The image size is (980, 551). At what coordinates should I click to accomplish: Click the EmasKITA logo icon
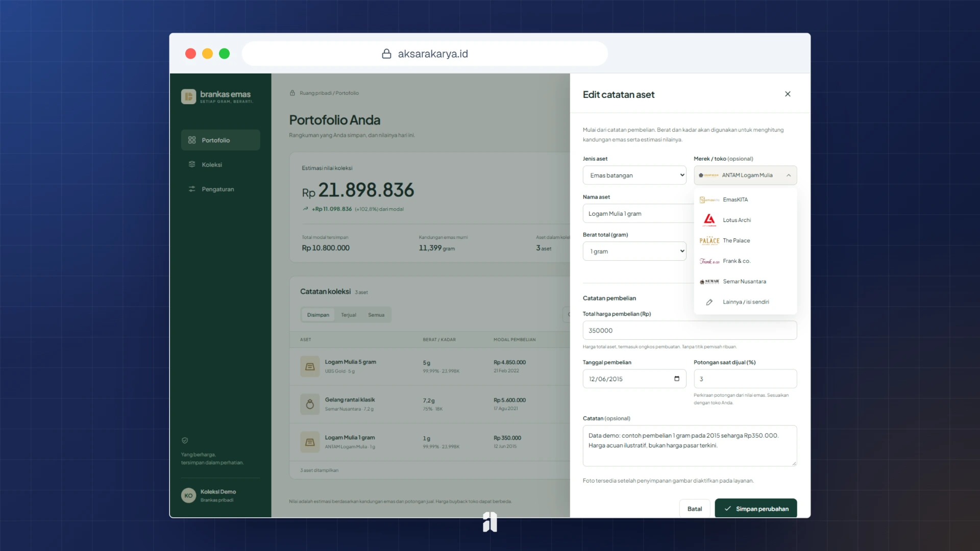pos(709,199)
